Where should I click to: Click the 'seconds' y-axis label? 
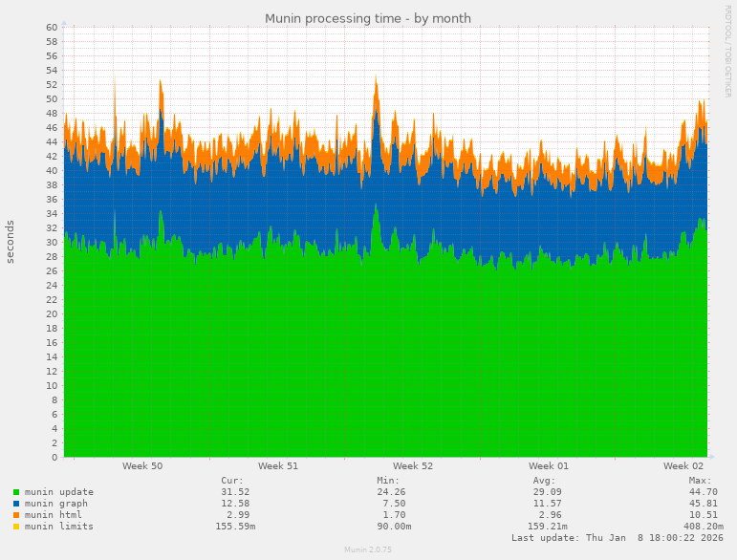(10, 242)
